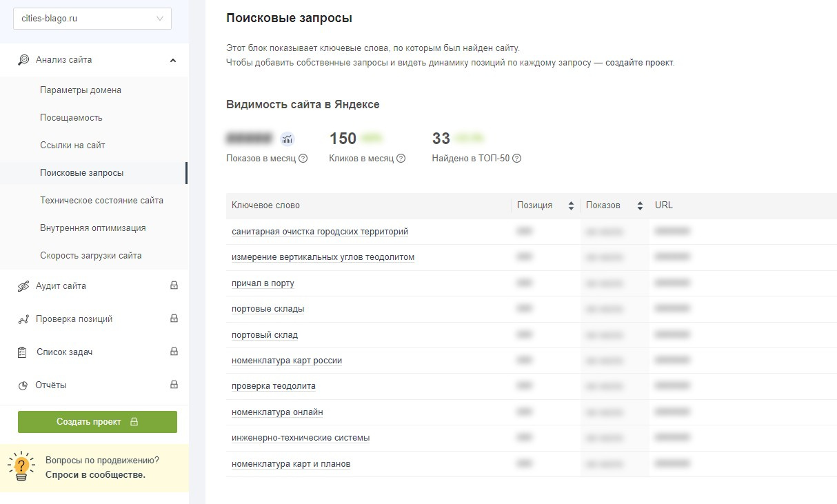This screenshot has width=837, height=504.
Task: Click the lock icon next to Проверка позиций
Action: point(174,319)
